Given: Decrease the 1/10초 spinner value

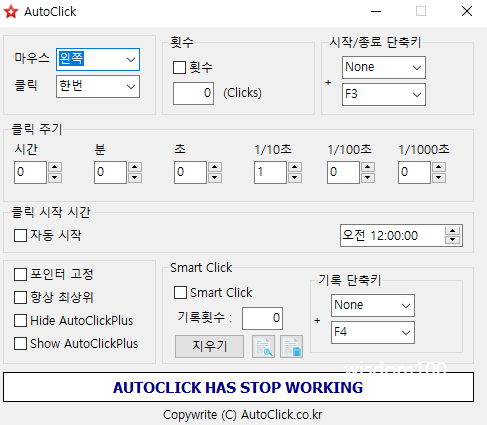Looking at the screenshot, I should [295, 178].
